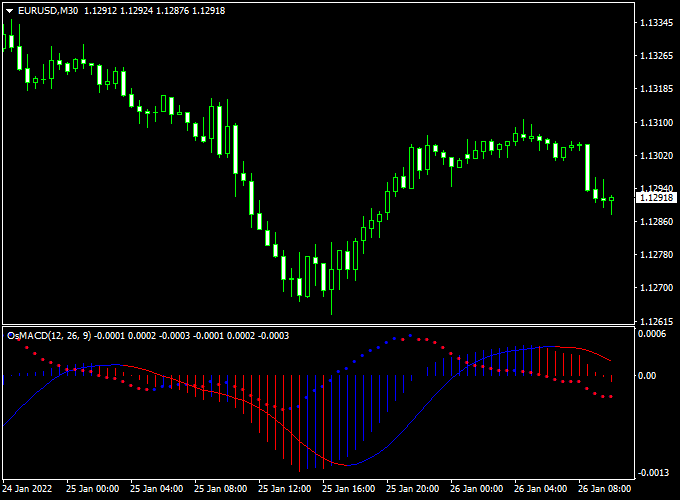680x500 pixels.
Task: Click the last green candle on the chart
Action: 611,200
